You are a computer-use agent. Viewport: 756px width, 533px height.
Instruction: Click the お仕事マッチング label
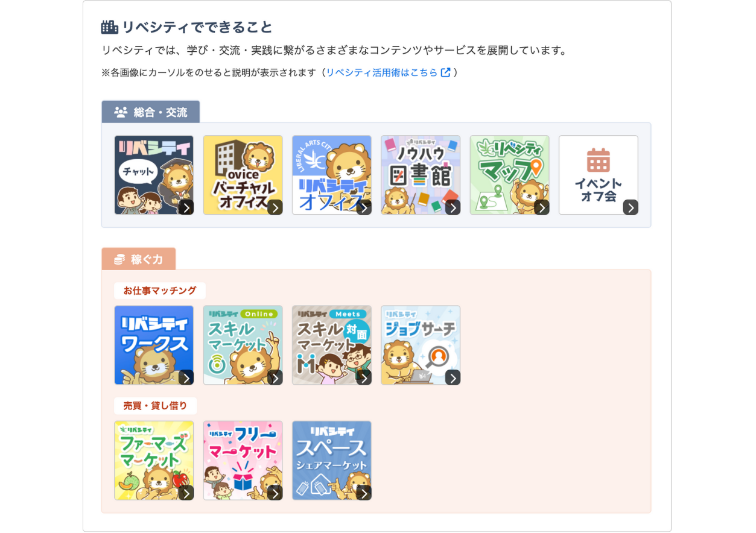click(x=160, y=291)
